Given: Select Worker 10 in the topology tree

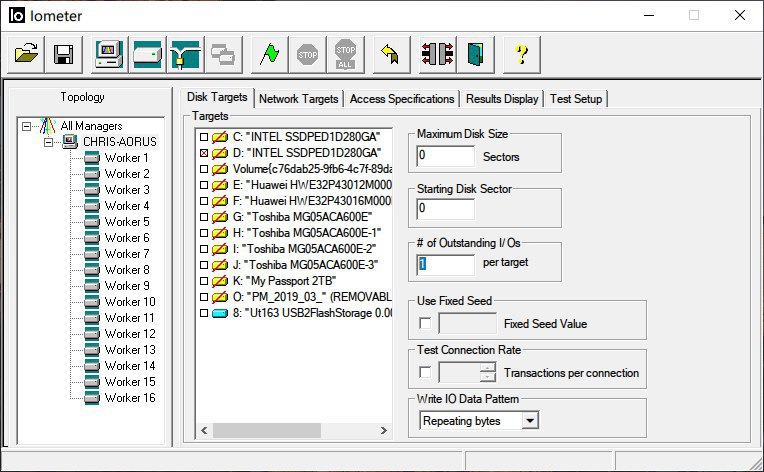Looking at the screenshot, I should (x=130, y=302).
